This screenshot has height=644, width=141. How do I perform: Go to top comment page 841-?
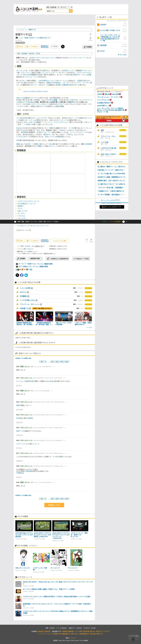click(57, 362)
